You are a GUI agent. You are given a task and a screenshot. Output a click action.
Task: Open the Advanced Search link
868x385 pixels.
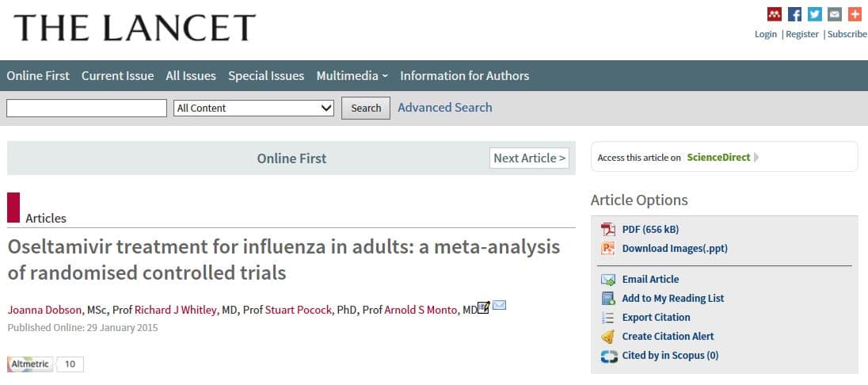(445, 108)
